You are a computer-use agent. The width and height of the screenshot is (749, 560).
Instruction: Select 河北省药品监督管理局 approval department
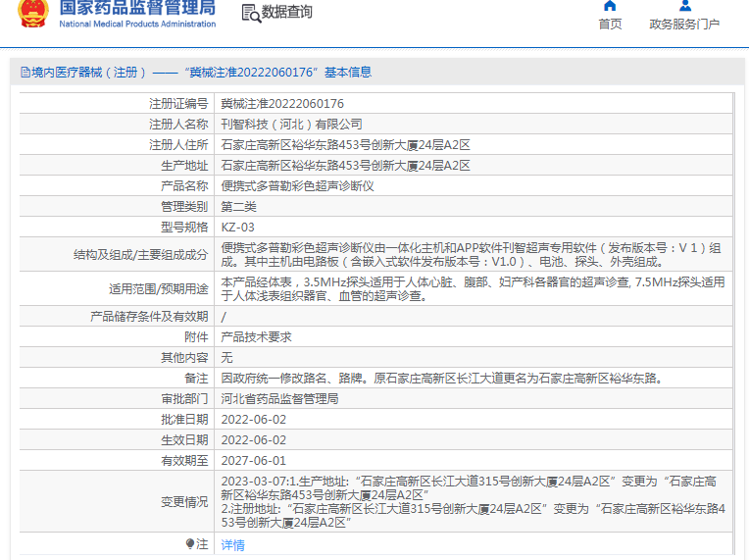(x=279, y=398)
